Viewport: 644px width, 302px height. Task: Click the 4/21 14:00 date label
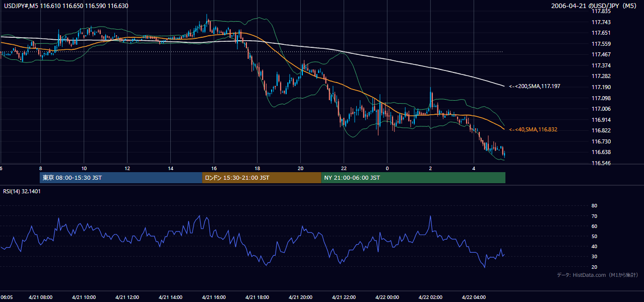[170, 297]
